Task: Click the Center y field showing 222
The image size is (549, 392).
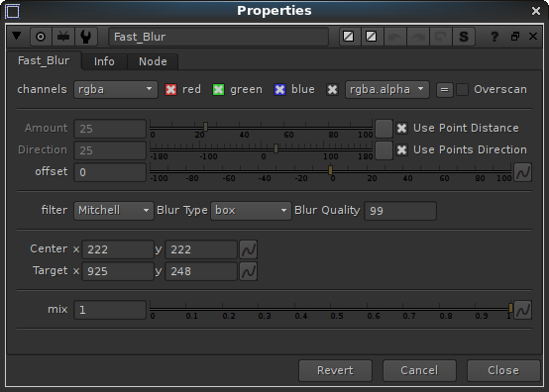Action: (201, 249)
